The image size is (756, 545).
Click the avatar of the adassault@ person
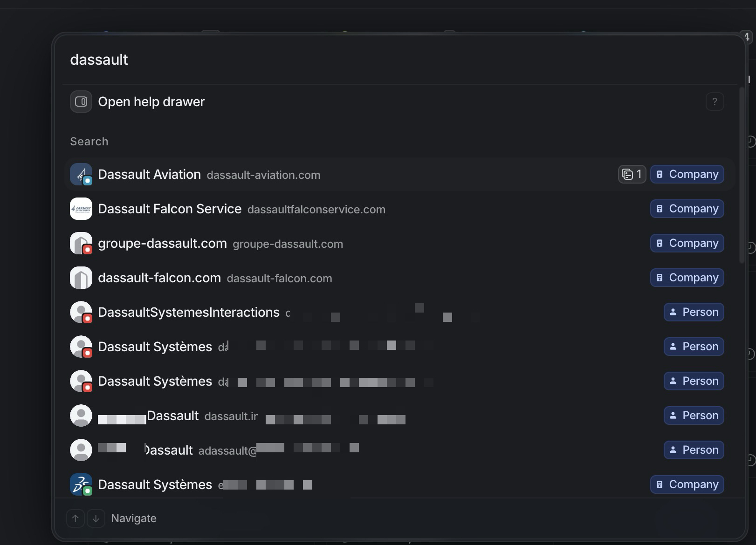pyautogui.click(x=81, y=450)
